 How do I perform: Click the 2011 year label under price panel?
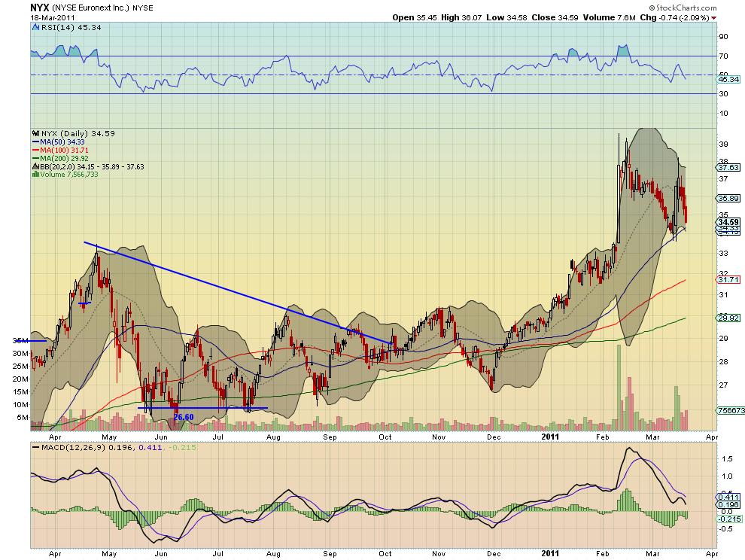pyautogui.click(x=550, y=437)
